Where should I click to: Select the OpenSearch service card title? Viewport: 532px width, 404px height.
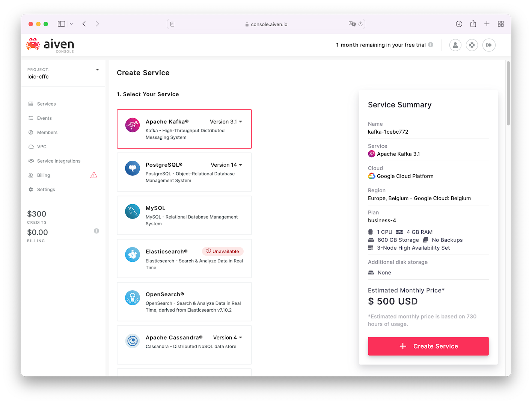[165, 294]
